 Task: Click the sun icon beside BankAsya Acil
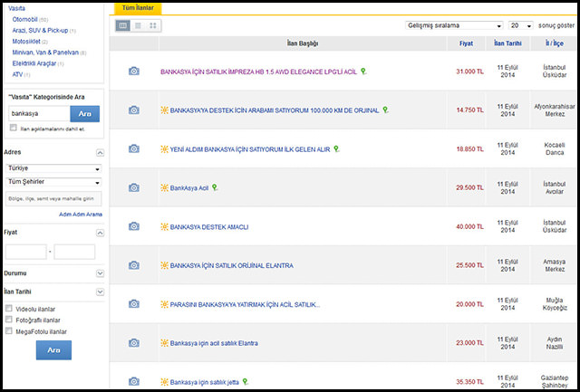point(164,187)
